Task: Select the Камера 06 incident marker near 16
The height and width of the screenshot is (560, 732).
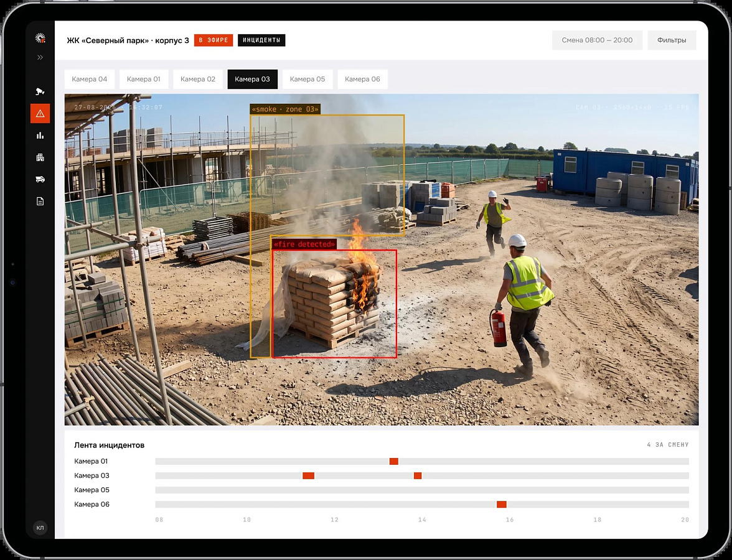Action: tap(502, 505)
